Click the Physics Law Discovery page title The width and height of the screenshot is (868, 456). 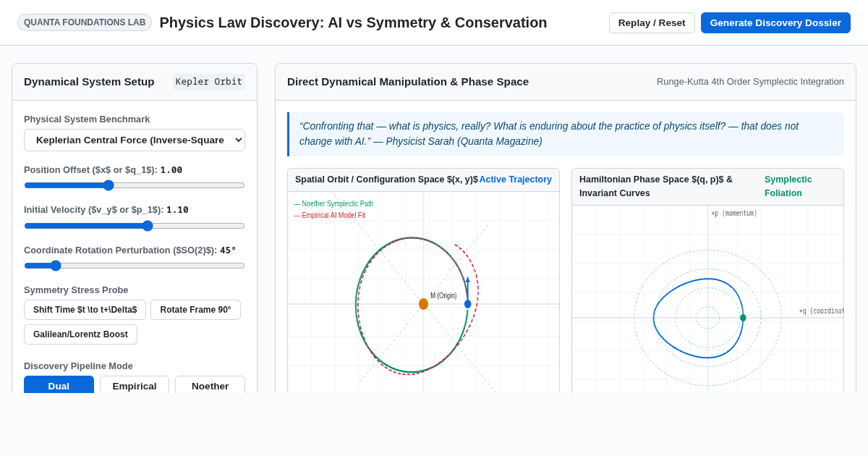point(353,22)
